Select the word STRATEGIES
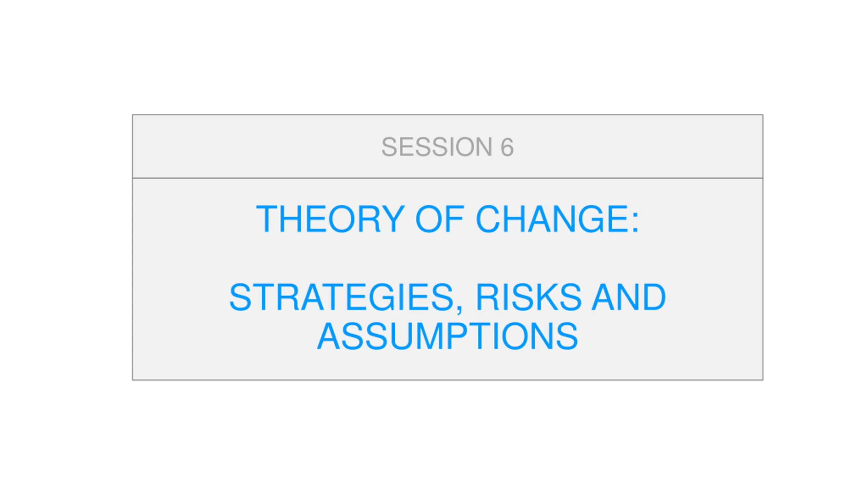 [x=341, y=297]
